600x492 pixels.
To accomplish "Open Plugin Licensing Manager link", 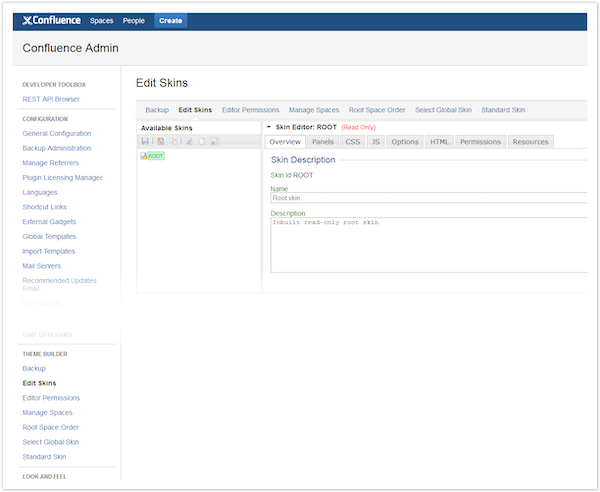I will point(62,178).
